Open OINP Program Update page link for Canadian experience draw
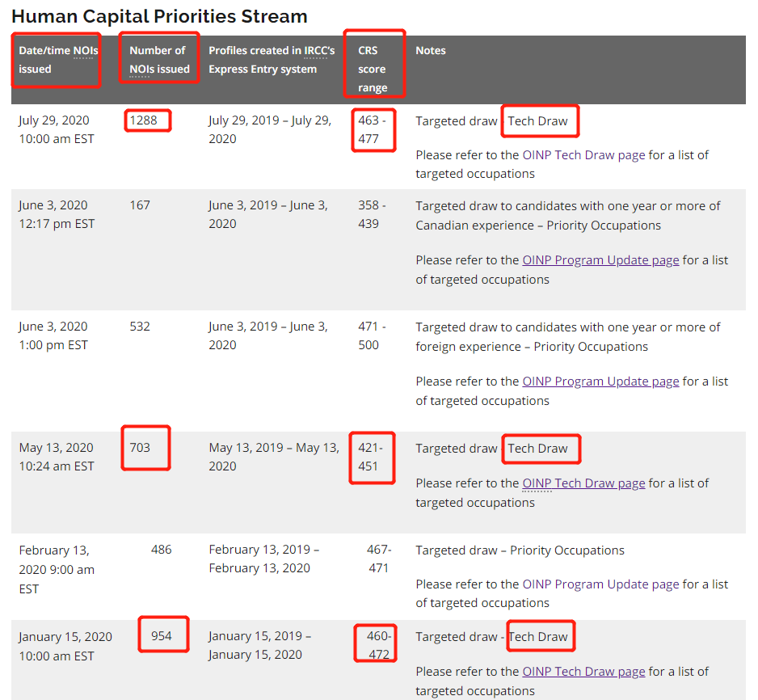Screen dimensions: 758x700 tap(600, 260)
